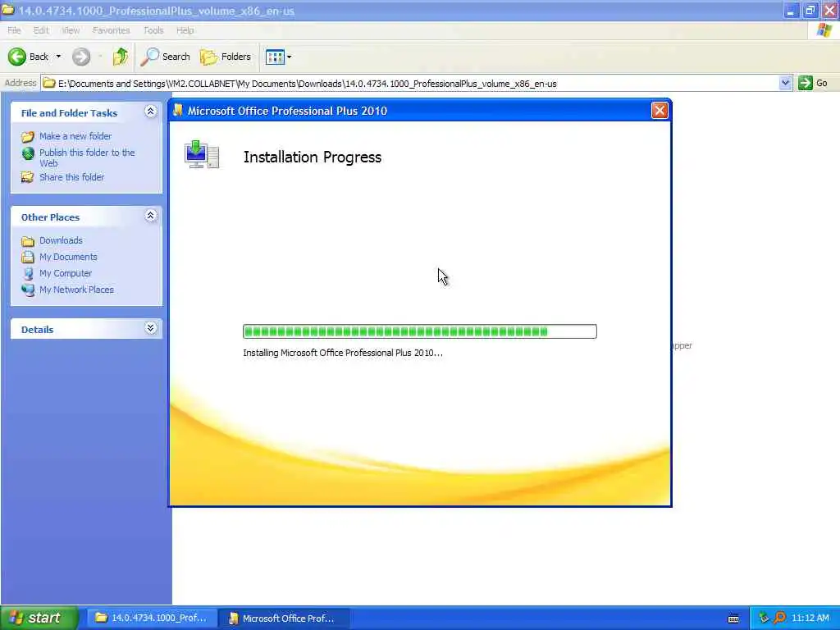Viewport: 840px width, 630px height.
Task: Click the network tray icon
Action: tap(764, 619)
